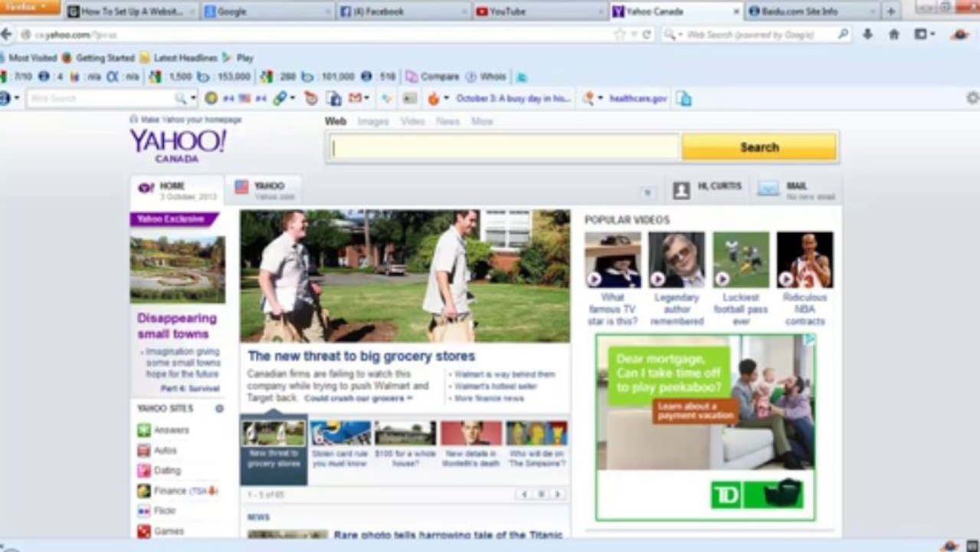Open The new threat to big grocery stores headline
Screen dimensions: 980x552
click(x=362, y=356)
